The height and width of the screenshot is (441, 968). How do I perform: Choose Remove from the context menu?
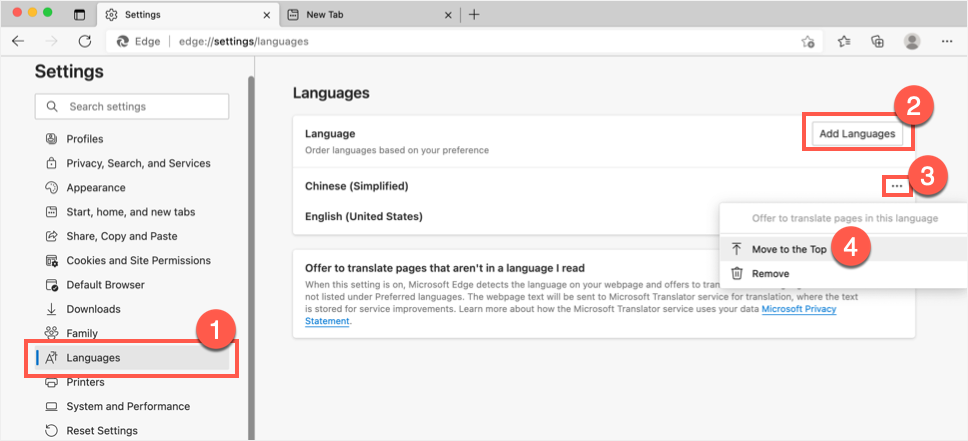pyautogui.click(x=770, y=273)
